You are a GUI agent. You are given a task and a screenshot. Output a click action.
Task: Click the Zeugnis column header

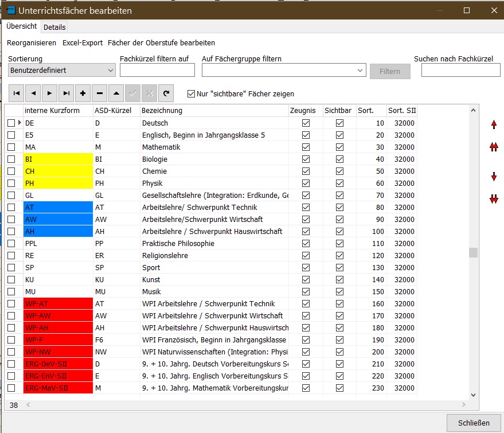(x=306, y=111)
